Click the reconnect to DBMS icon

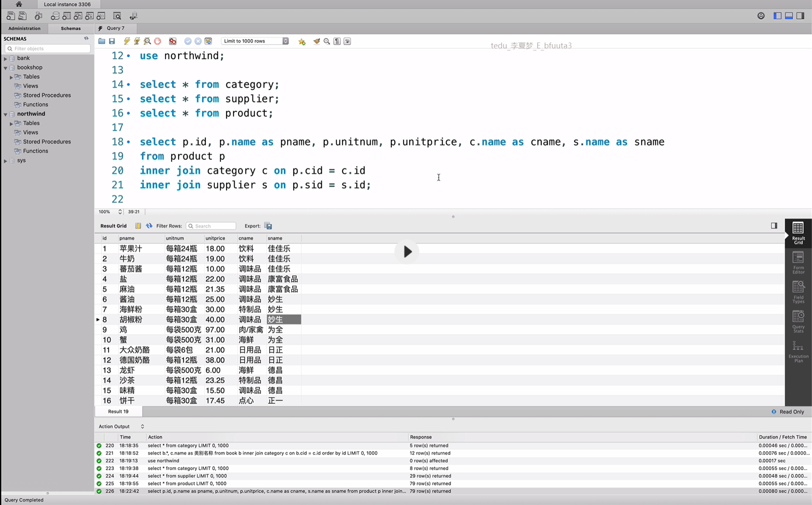tap(134, 16)
